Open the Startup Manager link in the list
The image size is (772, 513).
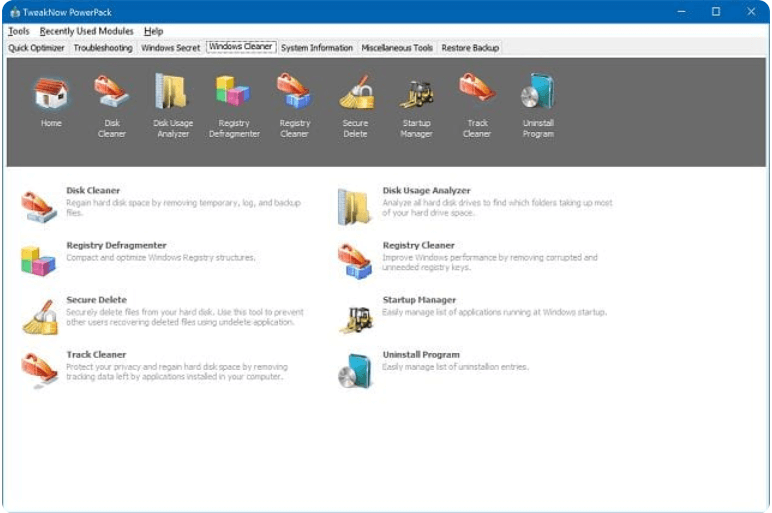(x=419, y=300)
